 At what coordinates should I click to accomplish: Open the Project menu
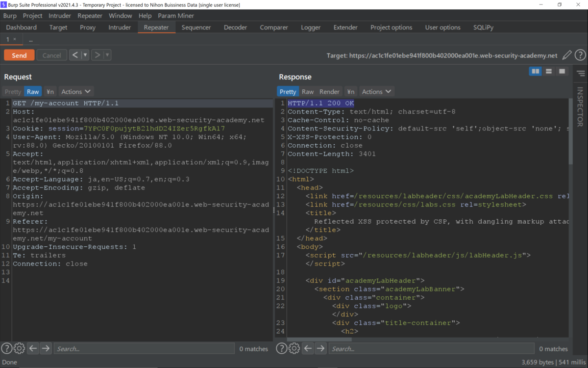(x=33, y=16)
